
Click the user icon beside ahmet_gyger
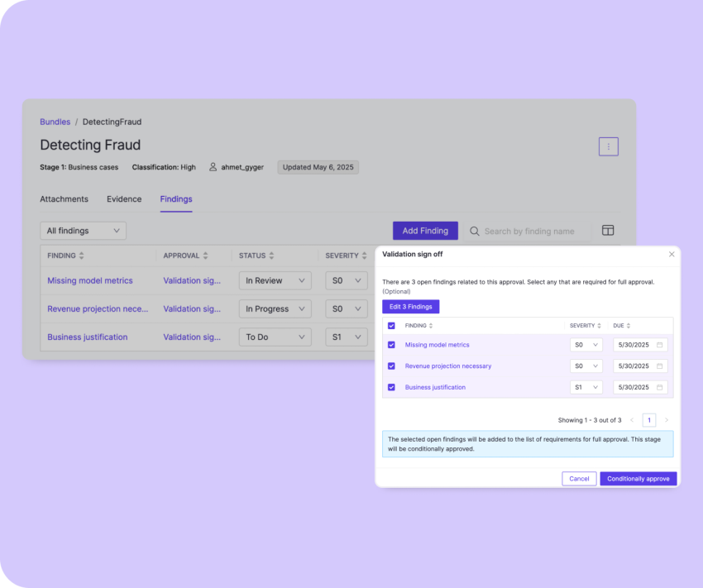(x=213, y=167)
